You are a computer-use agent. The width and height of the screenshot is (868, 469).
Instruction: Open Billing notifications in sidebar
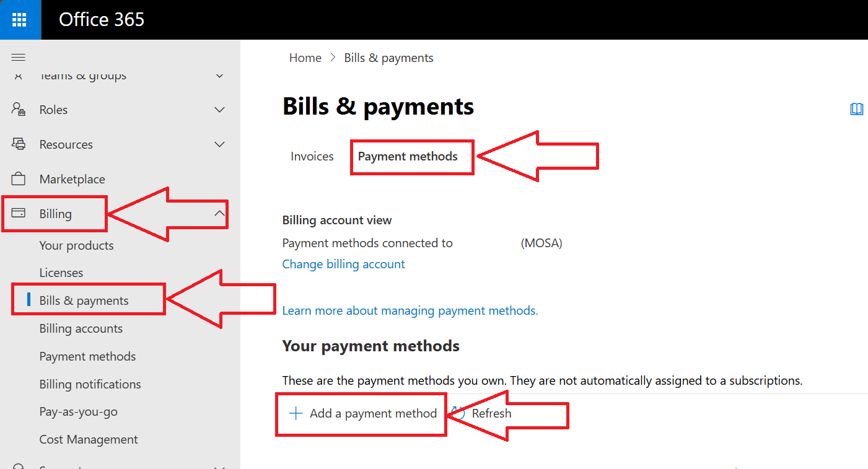(90, 384)
